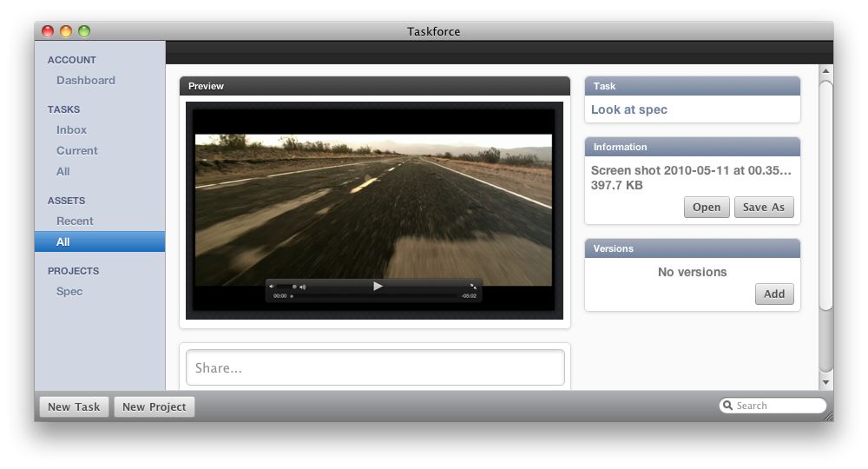
Task: Show Recent assets
Action: pos(75,221)
